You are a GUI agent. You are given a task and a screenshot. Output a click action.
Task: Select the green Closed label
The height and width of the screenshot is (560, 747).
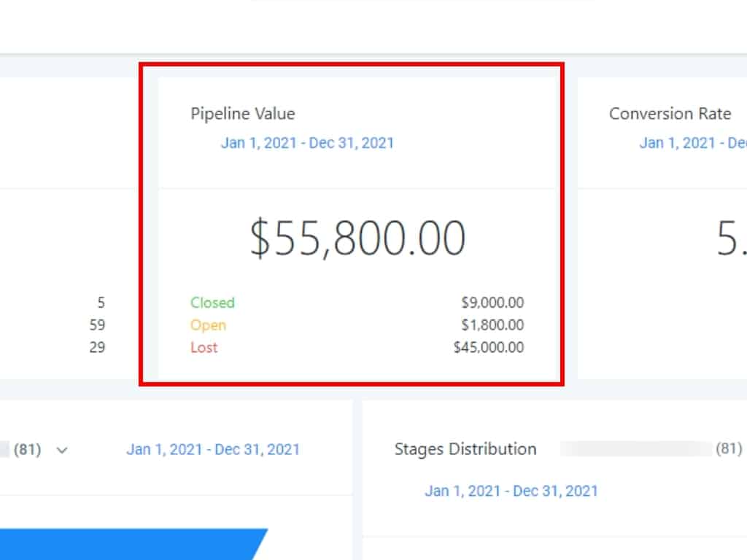point(212,303)
